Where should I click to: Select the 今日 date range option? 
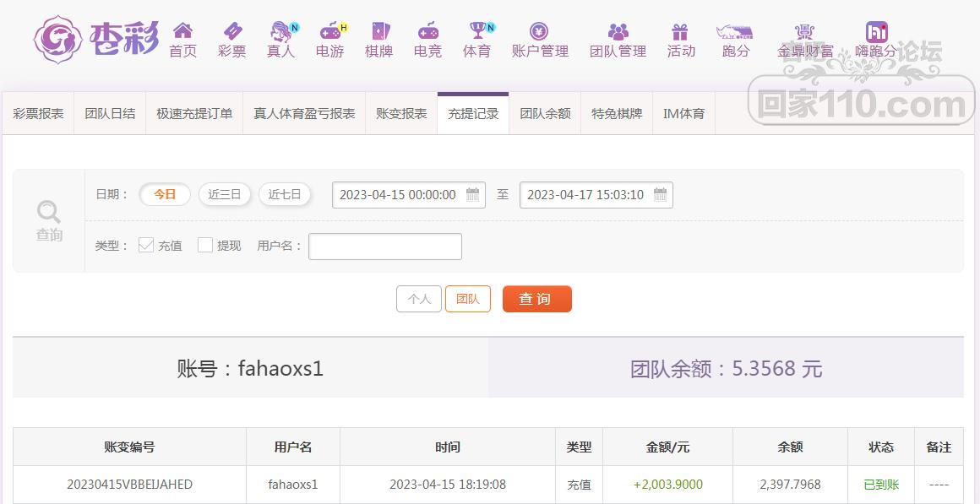click(x=165, y=194)
